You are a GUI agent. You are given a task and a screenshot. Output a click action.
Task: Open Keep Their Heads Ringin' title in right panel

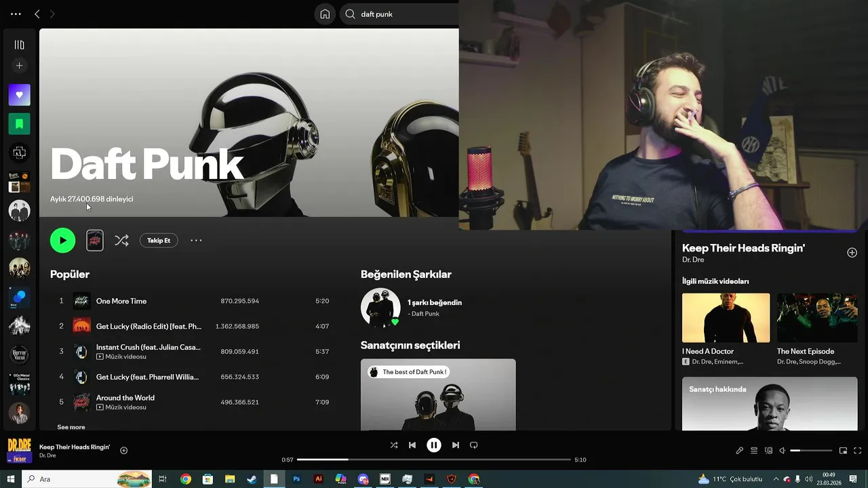pos(743,248)
